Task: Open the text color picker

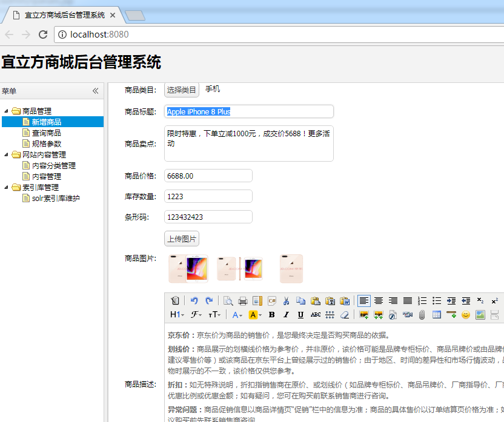Action: pos(237,315)
